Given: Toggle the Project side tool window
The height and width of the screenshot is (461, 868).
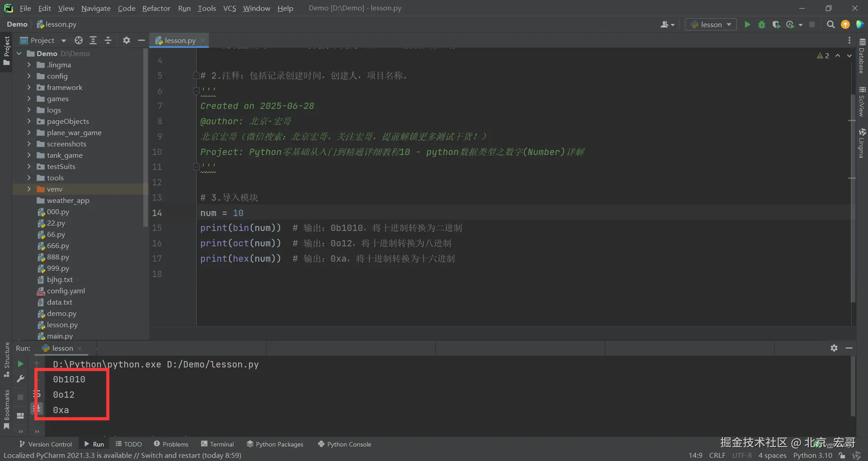Looking at the screenshot, I should point(6,51).
